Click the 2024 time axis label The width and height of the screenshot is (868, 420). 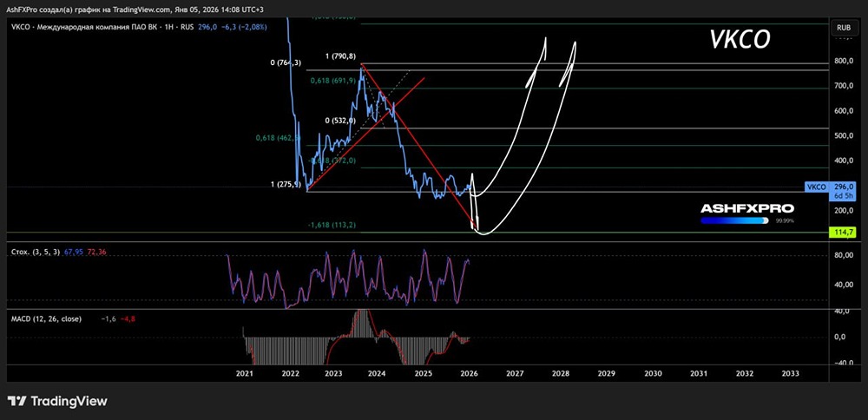(377, 373)
